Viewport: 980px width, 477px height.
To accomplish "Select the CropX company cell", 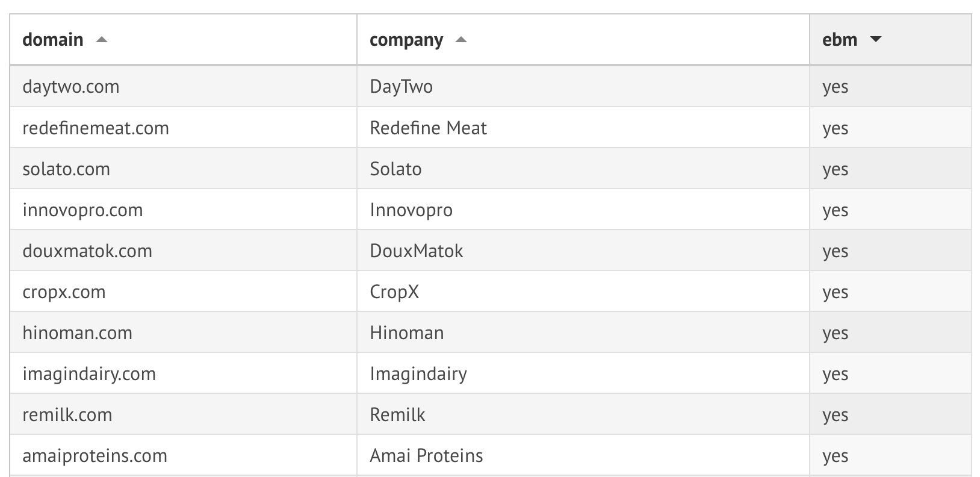I will (x=394, y=291).
